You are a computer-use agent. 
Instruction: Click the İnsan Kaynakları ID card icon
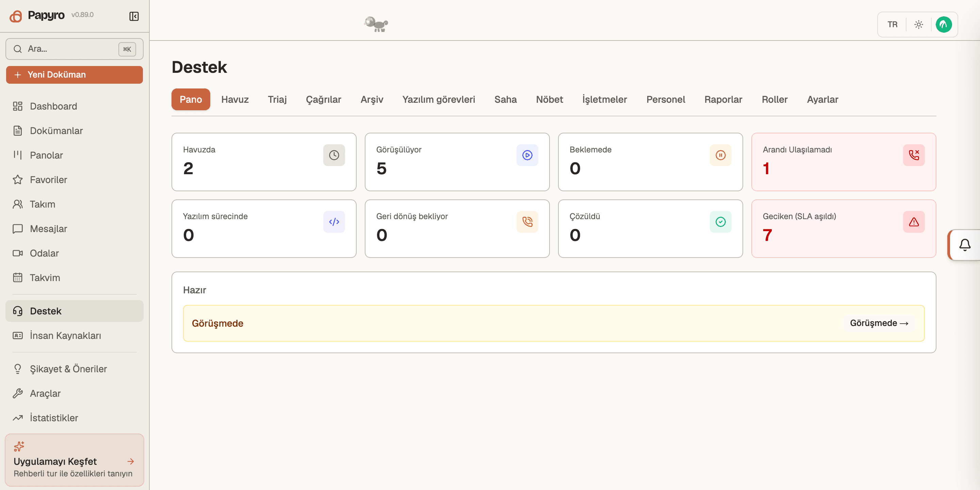pos(17,335)
